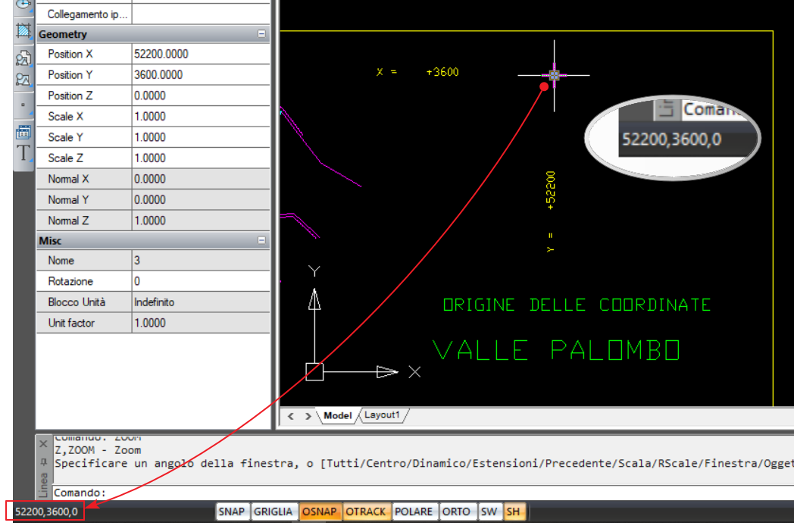Image resolution: width=794 pixels, height=532 pixels.
Task: Collapse the Misc properties section
Action: (262, 240)
